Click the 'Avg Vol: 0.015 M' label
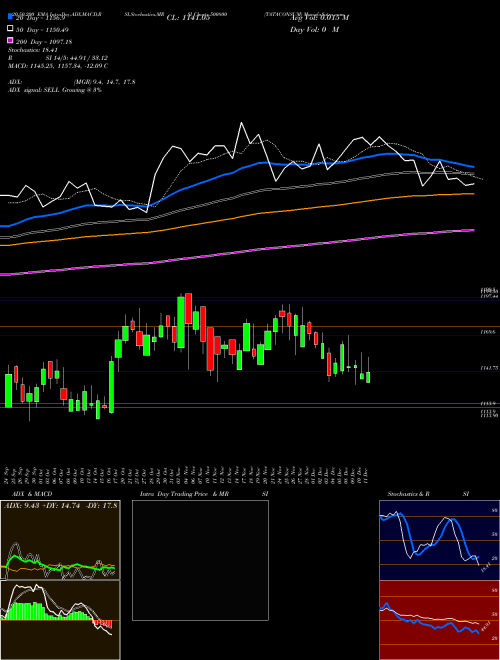 point(319,18)
